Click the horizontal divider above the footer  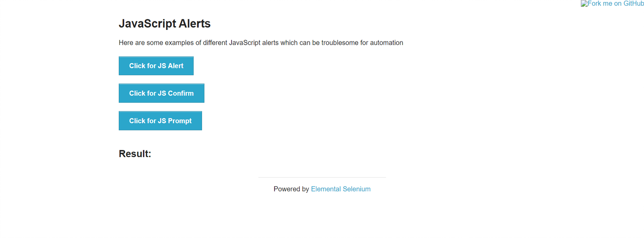point(322,177)
